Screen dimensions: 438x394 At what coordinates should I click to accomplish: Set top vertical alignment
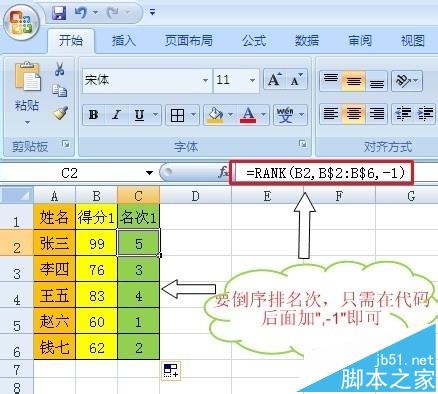(331, 80)
